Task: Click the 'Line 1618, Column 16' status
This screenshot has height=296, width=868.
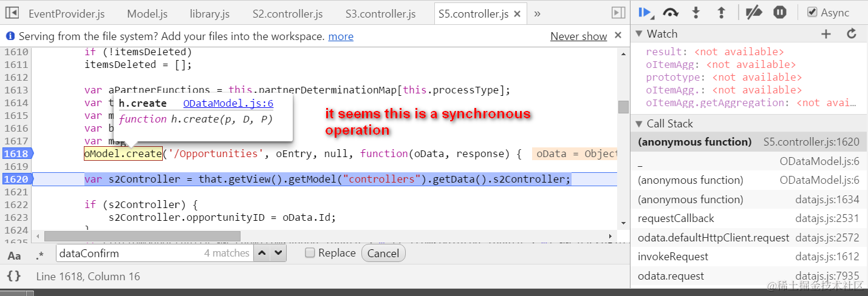Action: 88,277
